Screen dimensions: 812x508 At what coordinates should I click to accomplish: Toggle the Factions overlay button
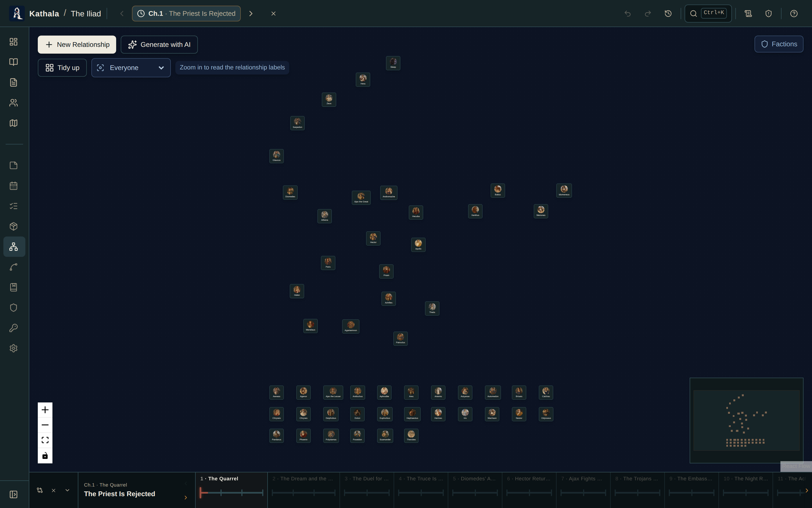[x=779, y=44]
